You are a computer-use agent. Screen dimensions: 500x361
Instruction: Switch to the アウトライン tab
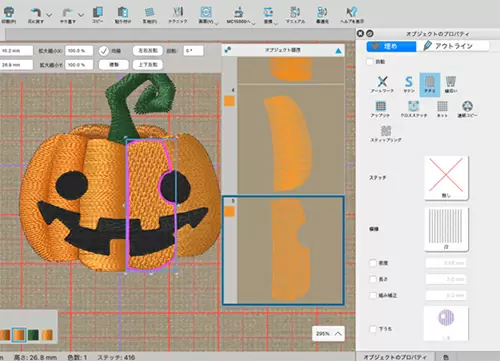[453, 46]
